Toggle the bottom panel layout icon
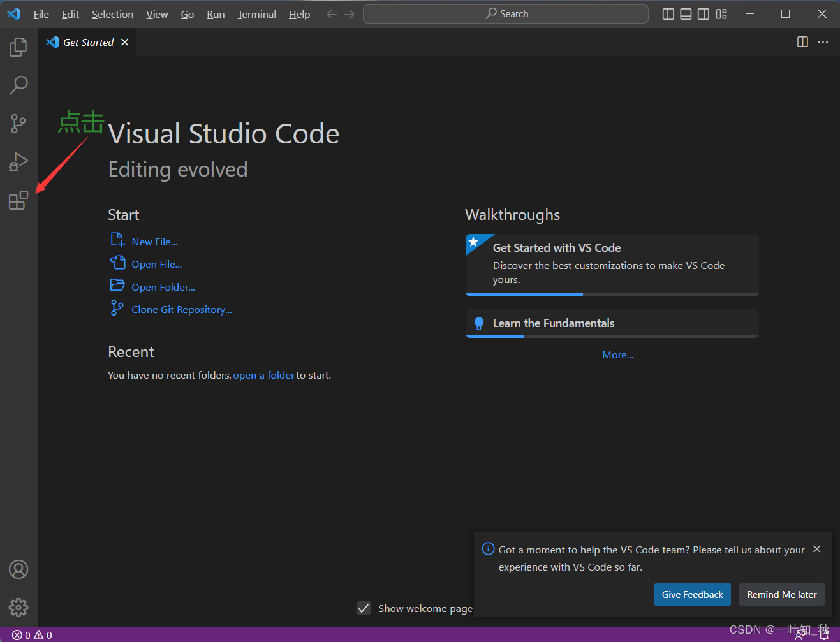The width and height of the screenshot is (840, 642). pyautogui.click(x=686, y=14)
